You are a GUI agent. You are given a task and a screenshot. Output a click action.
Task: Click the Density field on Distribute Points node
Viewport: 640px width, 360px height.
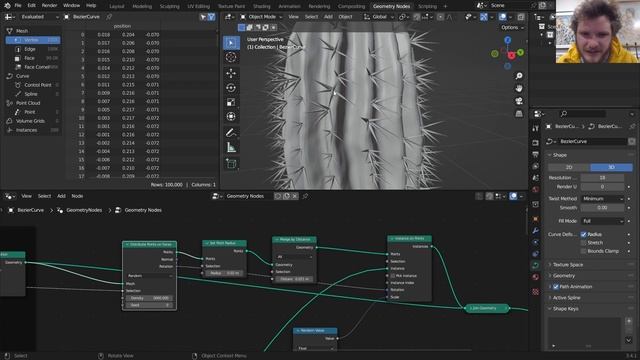(149, 298)
